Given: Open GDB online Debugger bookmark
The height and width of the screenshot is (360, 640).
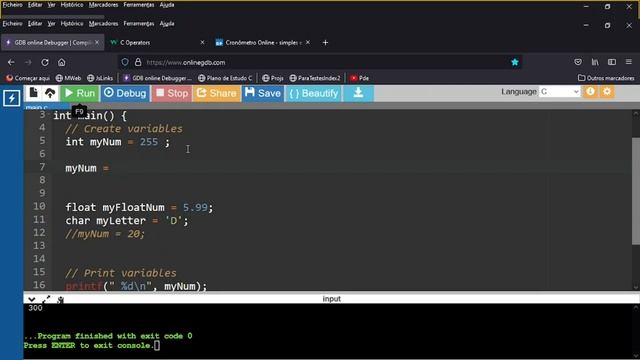Looking at the screenshot, I should 157,78.
